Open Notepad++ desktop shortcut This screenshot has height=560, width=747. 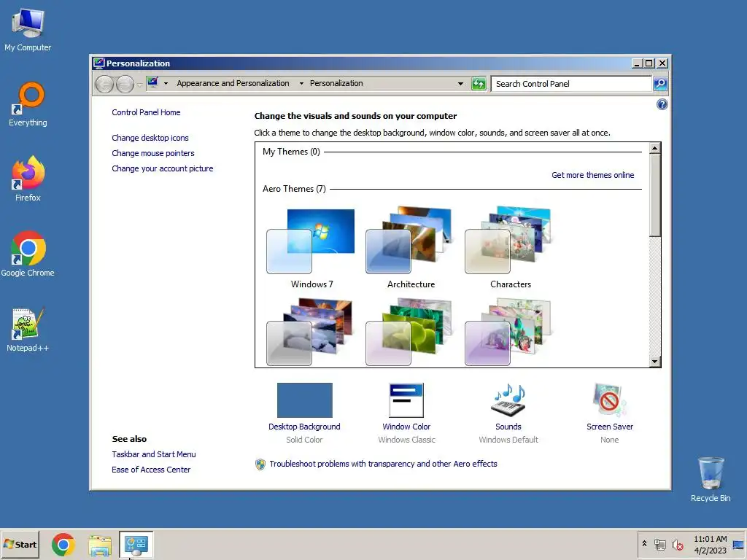point(28,330)
